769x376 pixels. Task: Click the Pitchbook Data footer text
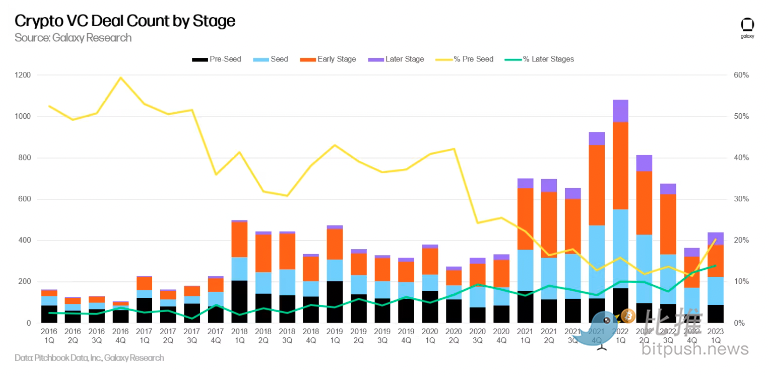(x=89, y=358)
